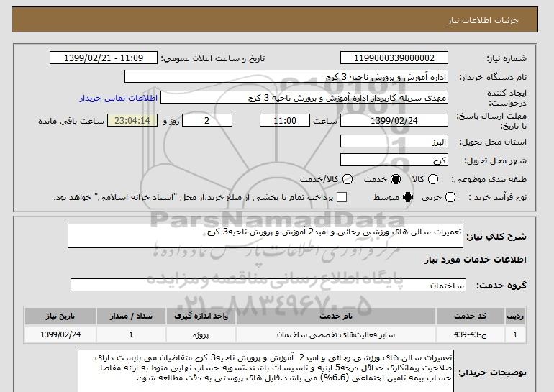554x392 pixels.
Task: Click the delivery city field کرج
Action: point(394,160)
